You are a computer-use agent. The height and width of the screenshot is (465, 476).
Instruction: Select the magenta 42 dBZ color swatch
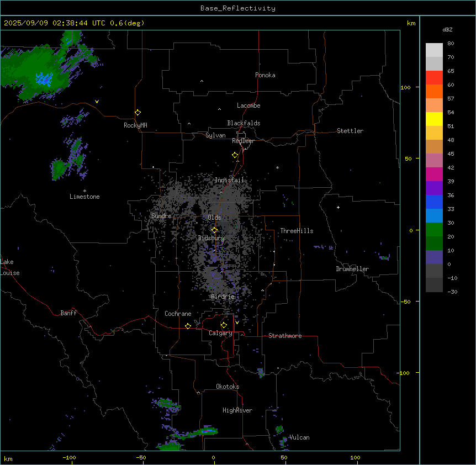pyautogui.click(x=434, y=174)
